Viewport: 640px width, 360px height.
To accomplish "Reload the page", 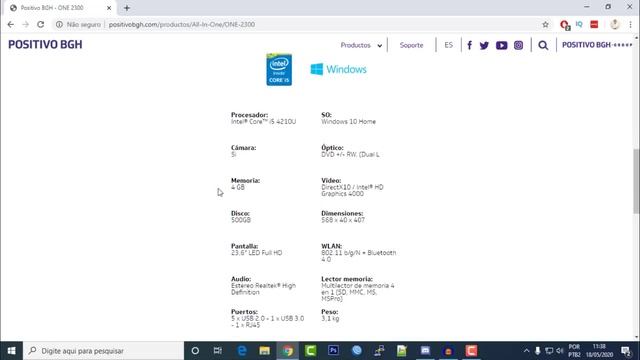I will pos(40,24).
